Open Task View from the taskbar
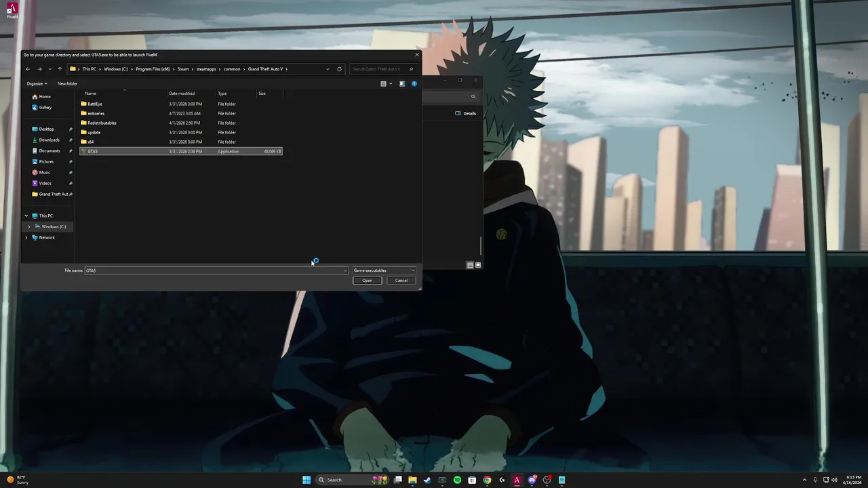Image resolution: width=868 pixels, height=488 pixels. coord(398,480)
